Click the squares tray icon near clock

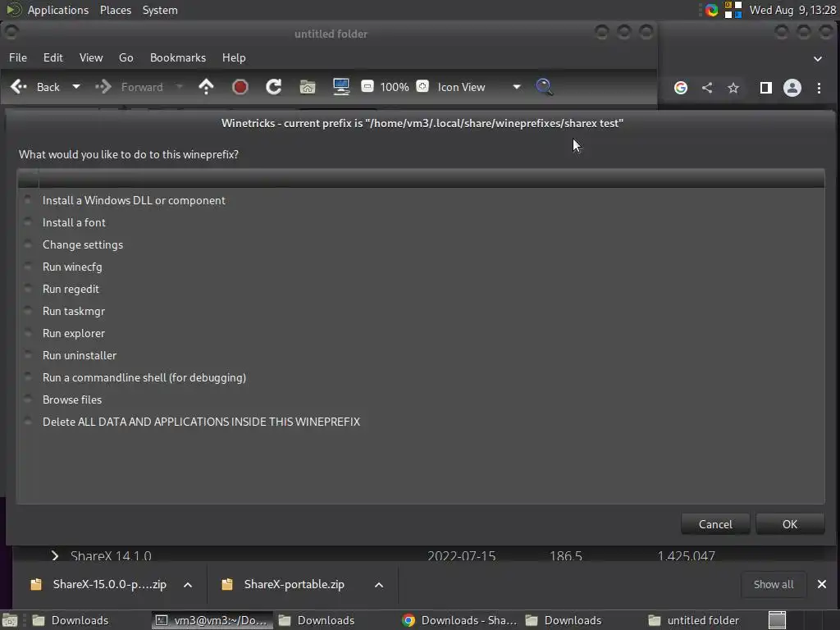point(733,10)
